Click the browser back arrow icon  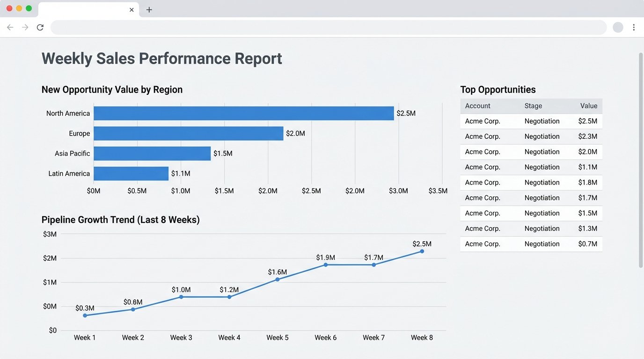click(10, 27)
